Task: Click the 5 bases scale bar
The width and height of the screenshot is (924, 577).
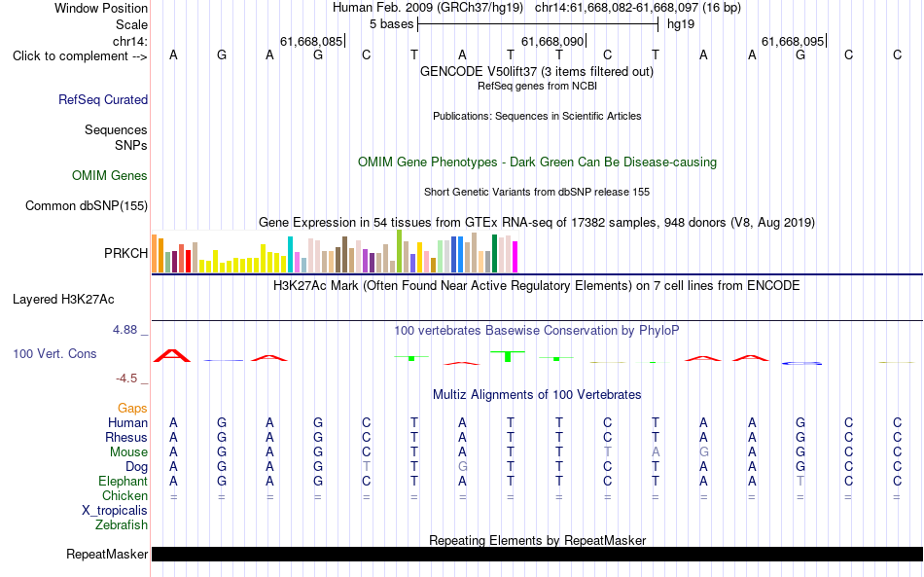Action: pyautogui.click(x=538, y=24)
